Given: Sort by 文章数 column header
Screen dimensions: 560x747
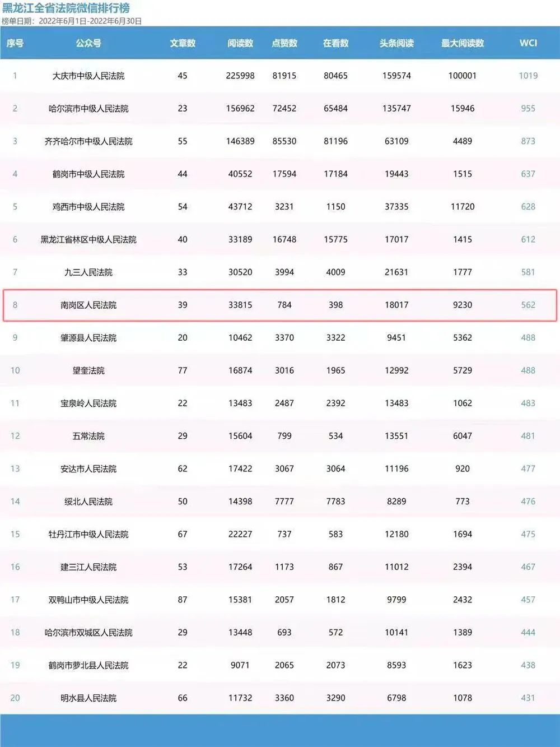Looking at the screenshot, I should [183, 43].
